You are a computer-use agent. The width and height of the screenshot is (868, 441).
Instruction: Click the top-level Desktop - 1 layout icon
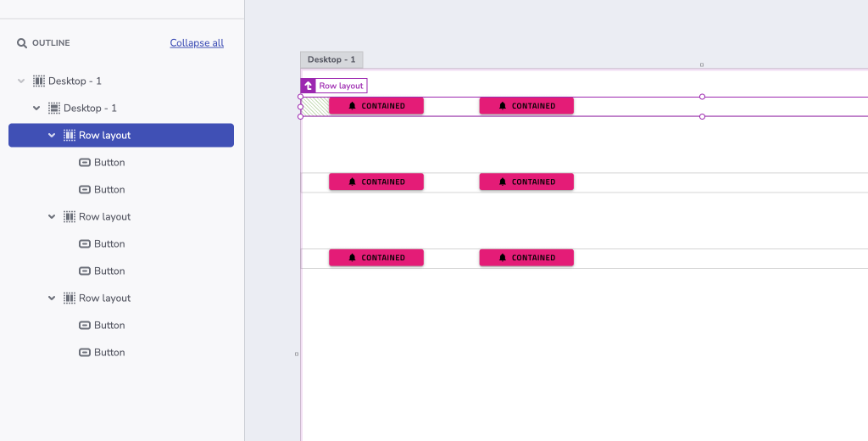pos(39,81)
